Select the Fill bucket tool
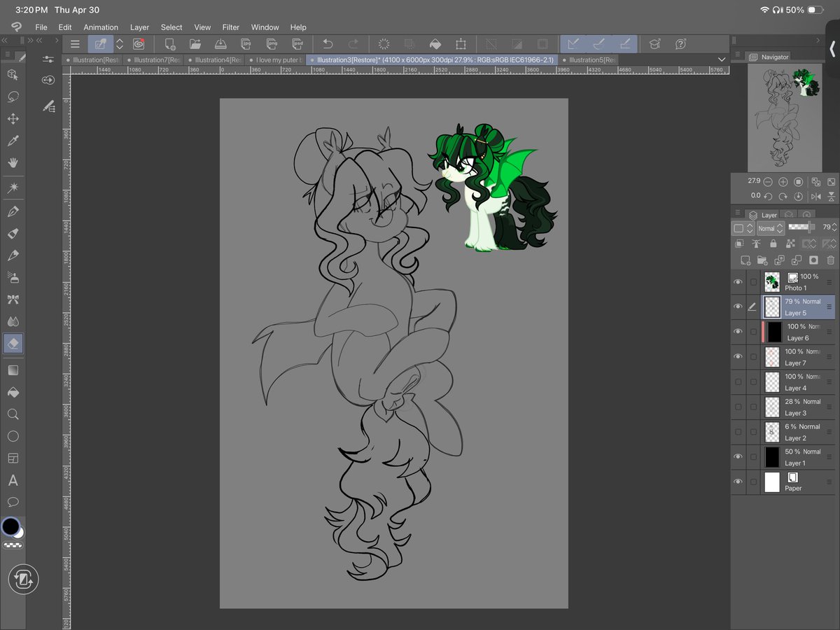 13,392
